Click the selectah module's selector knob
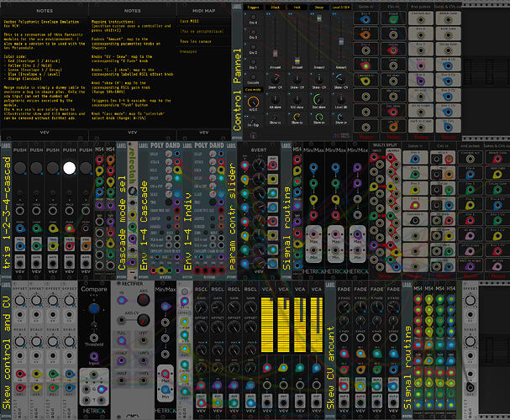This screenshot has width=510, height=420. click(133, 191)
